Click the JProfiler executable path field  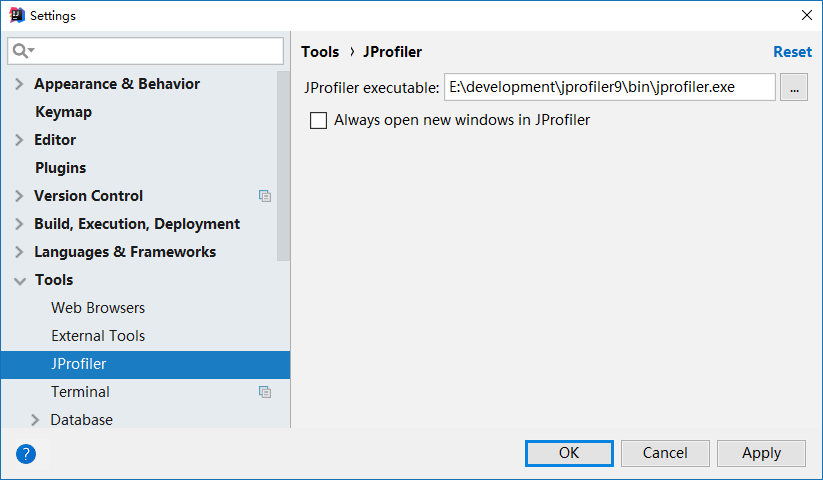click(x=609, y=87)
